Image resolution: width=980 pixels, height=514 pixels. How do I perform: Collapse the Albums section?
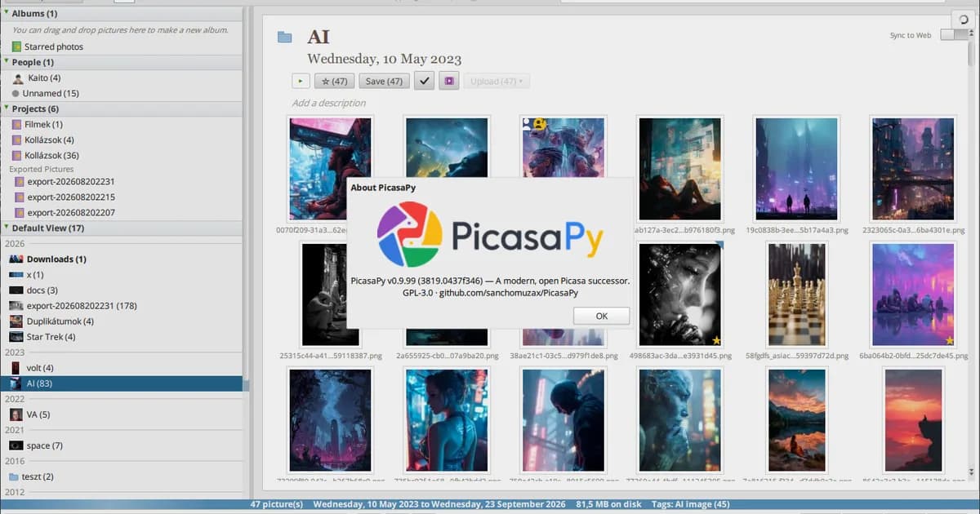pos(6,13)
